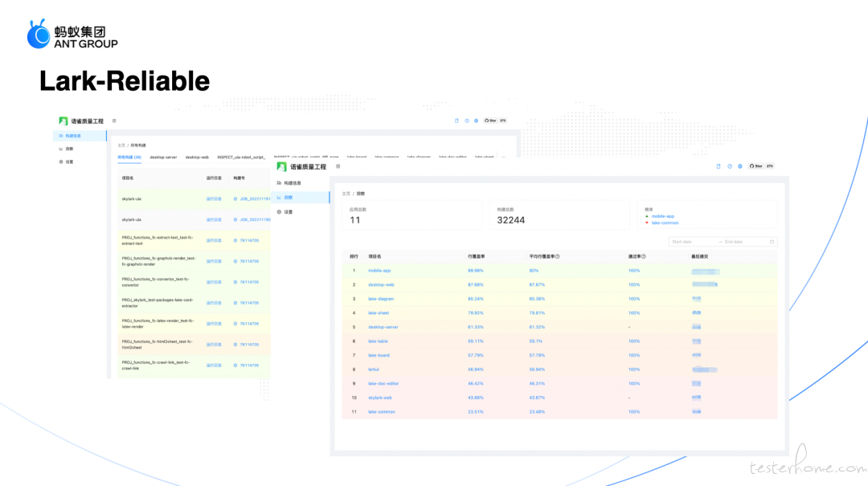Click GitHub Star button in front window header
868x486 pixels.
[x=755, y=166]
